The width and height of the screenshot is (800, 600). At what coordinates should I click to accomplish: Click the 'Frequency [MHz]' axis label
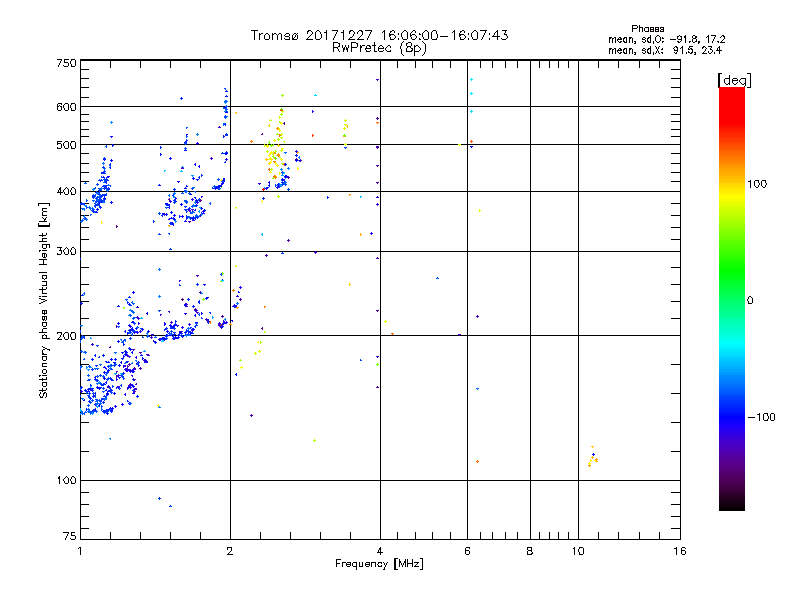(379, 564)
